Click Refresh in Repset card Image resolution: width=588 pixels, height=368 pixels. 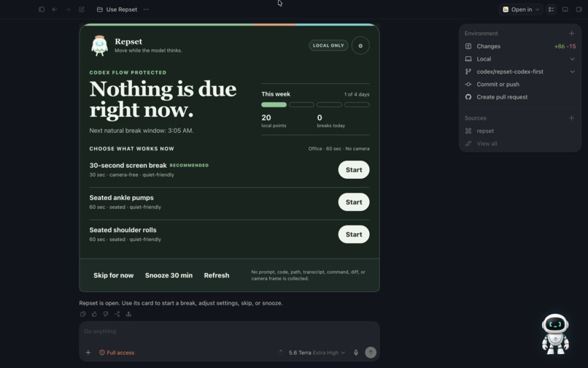click(x=217, y=275)
